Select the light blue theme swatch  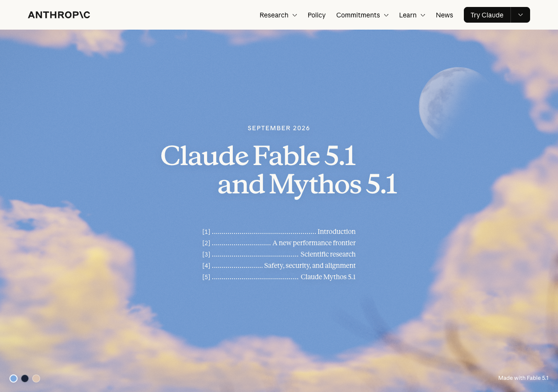pos(14,378)
